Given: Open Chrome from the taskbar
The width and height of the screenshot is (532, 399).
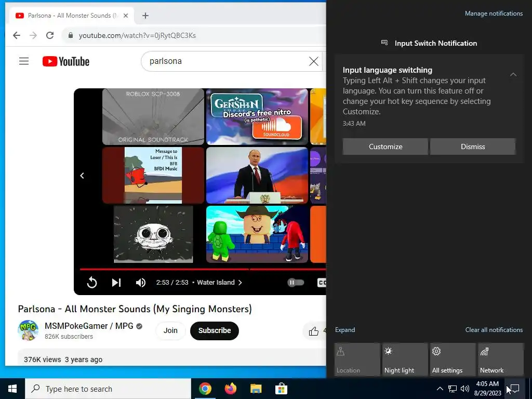Looking at the screenshot, I should click(205, 389).
